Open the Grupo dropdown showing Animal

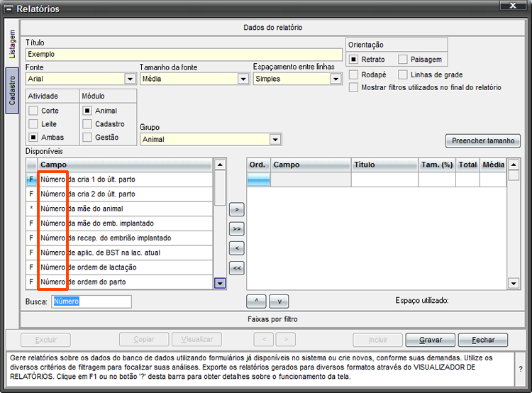pos(275,139)
